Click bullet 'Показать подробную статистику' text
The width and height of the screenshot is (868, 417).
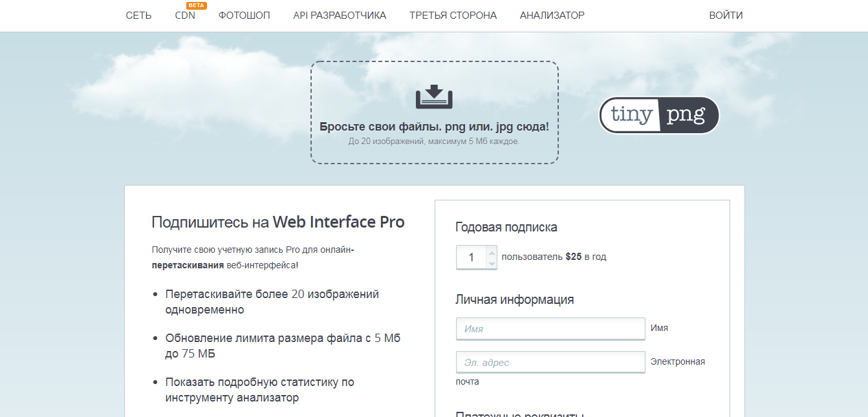[x=260, y=390]
